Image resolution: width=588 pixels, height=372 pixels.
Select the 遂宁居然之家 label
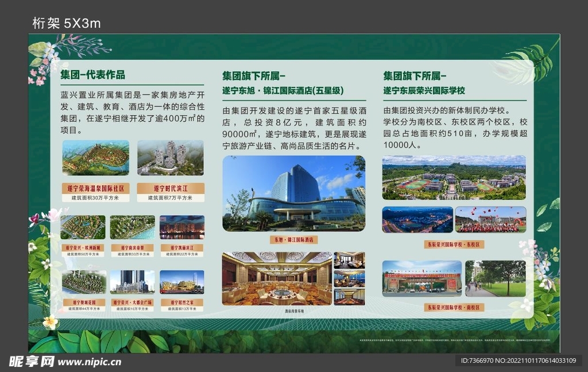pyautogui.click(x=182, y=302)
